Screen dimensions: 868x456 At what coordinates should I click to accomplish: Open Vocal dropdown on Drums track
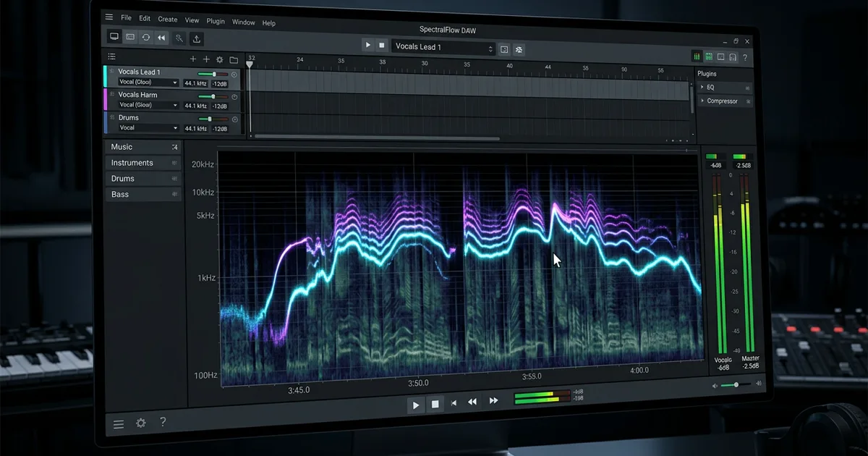(149, 128)
